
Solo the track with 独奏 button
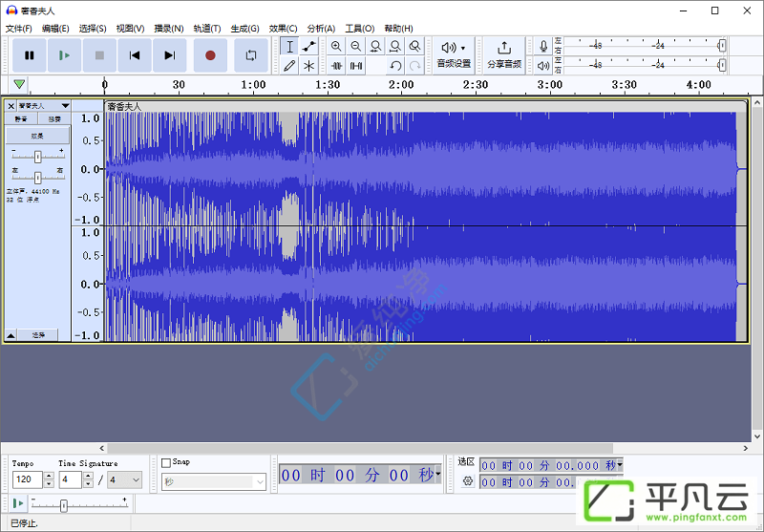pos(54,118)
